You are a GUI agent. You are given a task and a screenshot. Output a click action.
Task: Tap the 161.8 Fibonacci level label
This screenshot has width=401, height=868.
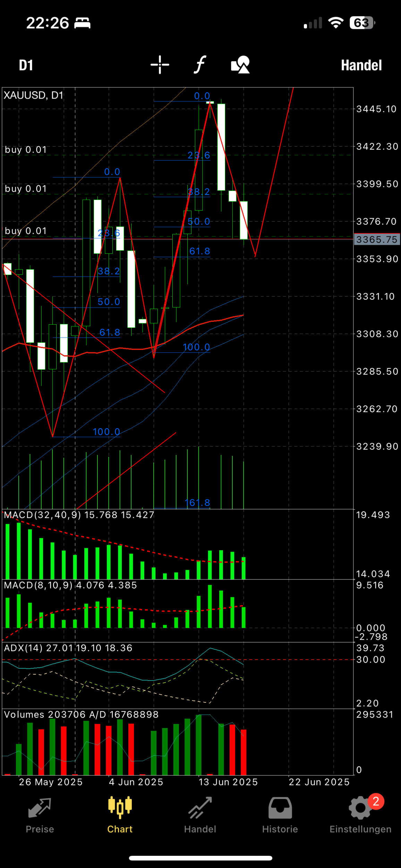197,503
